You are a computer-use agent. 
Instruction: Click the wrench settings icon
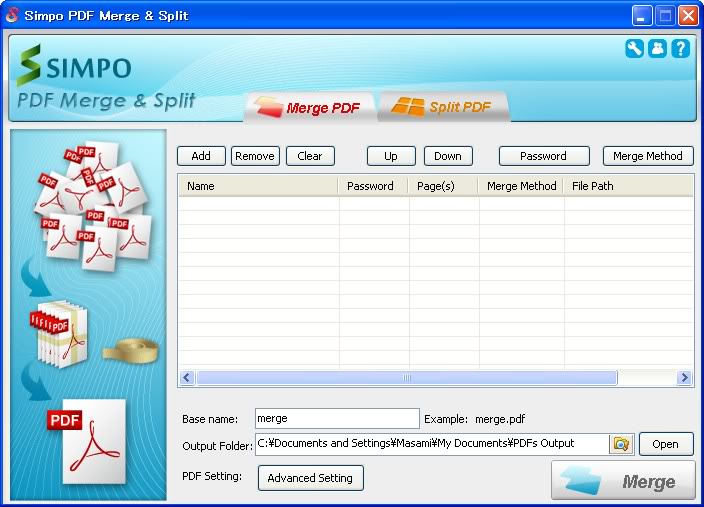coord(634,48)
